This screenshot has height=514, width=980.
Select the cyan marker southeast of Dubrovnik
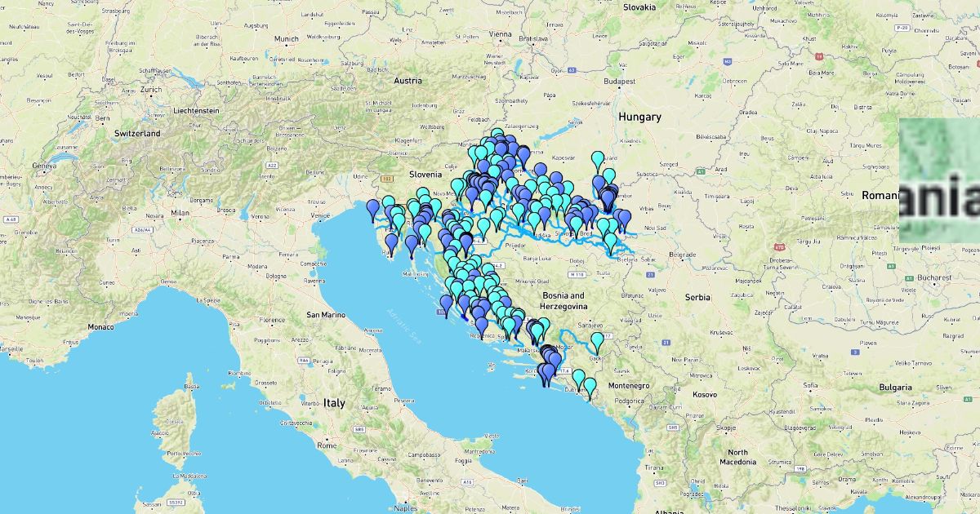590,386
